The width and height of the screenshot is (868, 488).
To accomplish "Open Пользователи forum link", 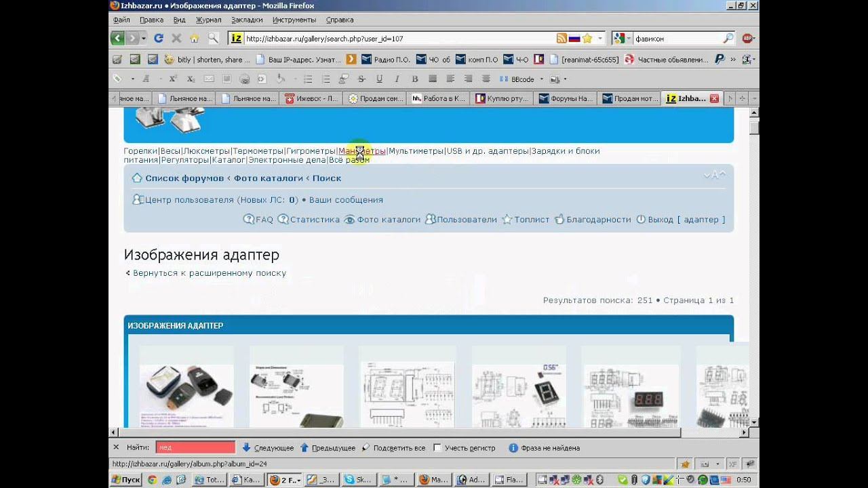I will click(461, 220).
